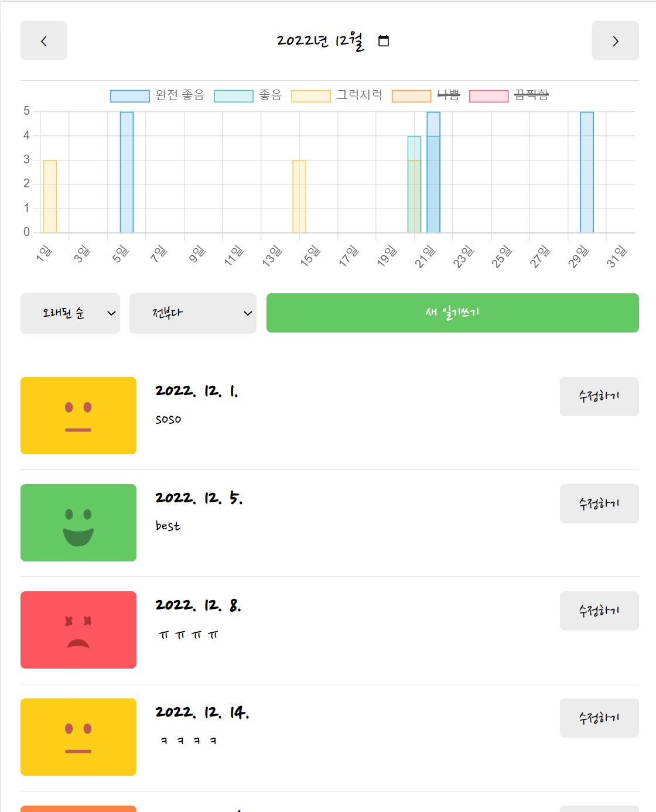Re-enable the struck-through 끔찍함 legend item
Viewport: 656px width, 812px height.
[530, 95]
